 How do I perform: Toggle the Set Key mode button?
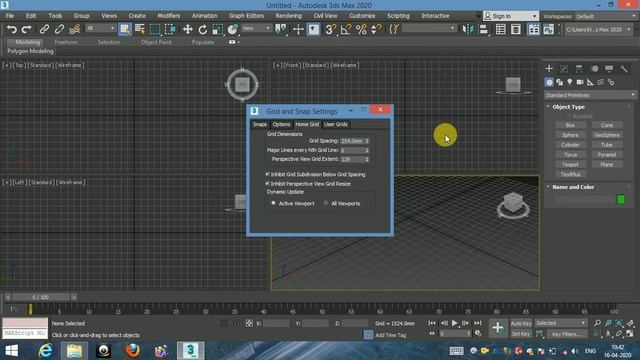coord(520,334)
